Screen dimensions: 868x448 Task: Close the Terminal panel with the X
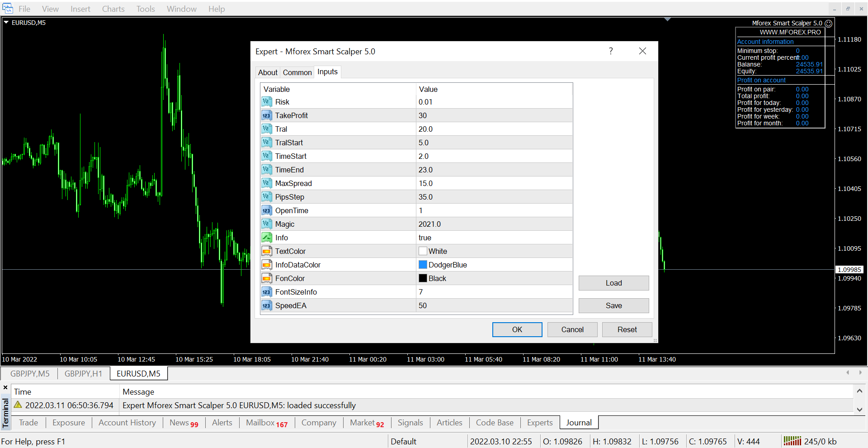5,387
